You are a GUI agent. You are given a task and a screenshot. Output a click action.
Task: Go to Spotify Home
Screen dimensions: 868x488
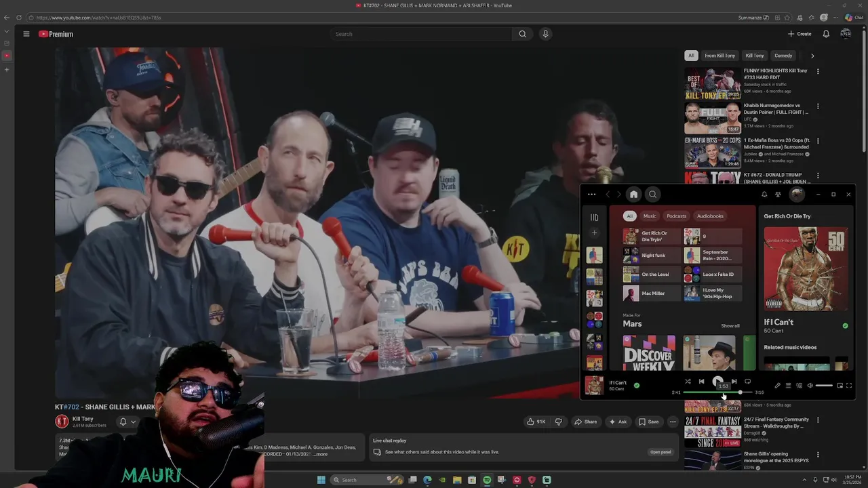click(633, 195)
